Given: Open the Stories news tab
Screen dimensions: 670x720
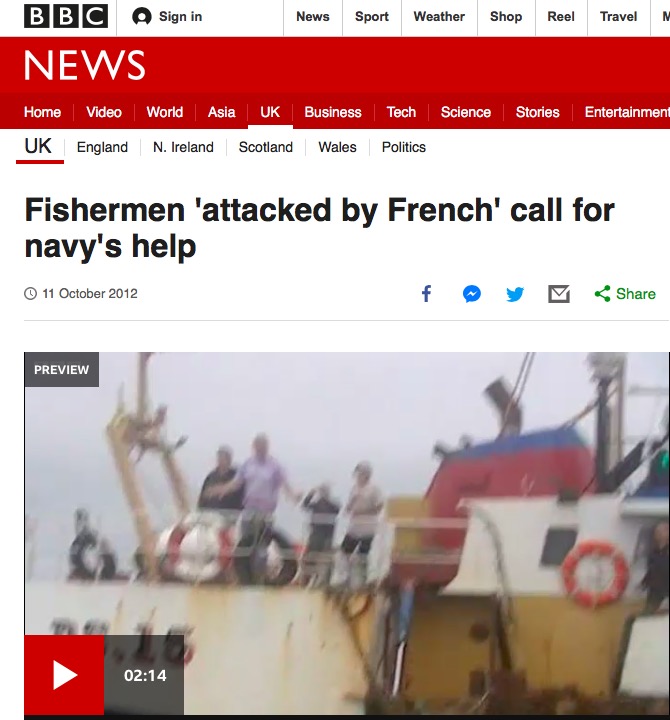Looking at the screenshot, I should point(537,112).
